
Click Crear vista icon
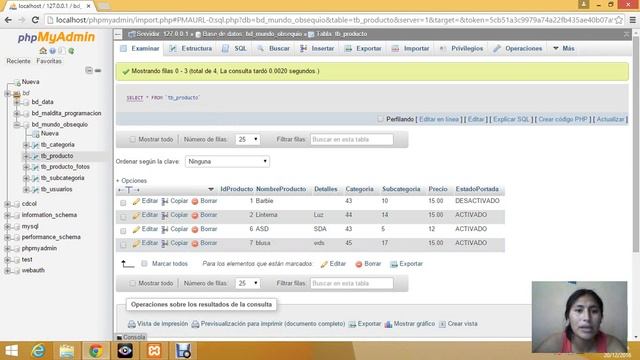point(442,324)
